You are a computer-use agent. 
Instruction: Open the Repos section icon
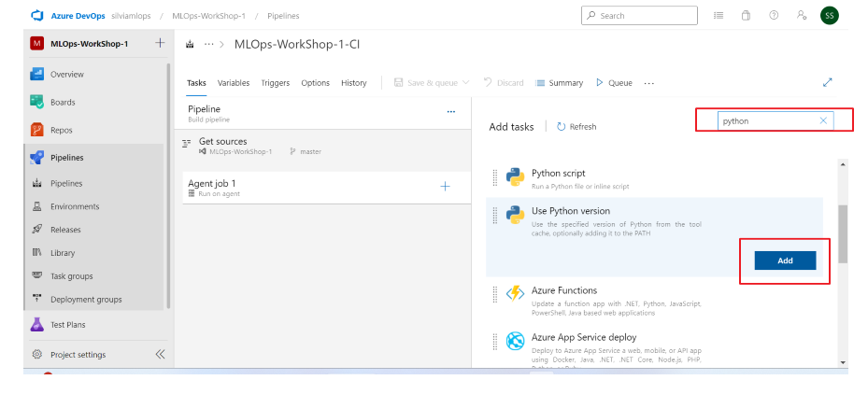coord(37,130)
